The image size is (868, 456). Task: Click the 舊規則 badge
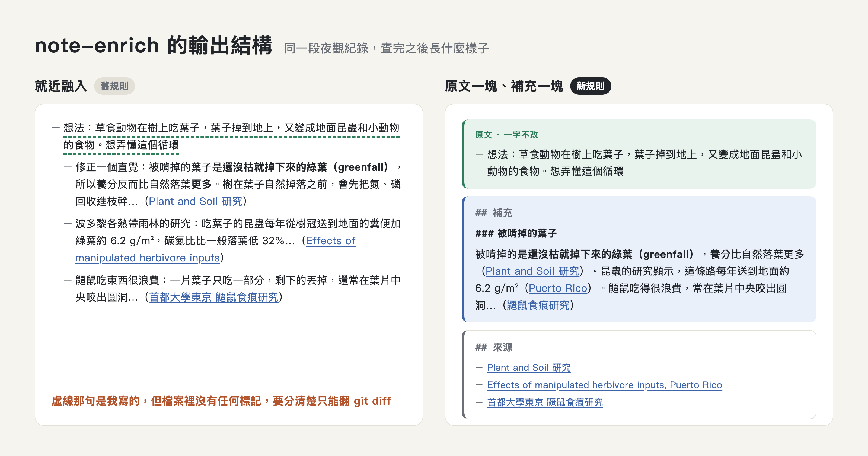tap(114, 86)
